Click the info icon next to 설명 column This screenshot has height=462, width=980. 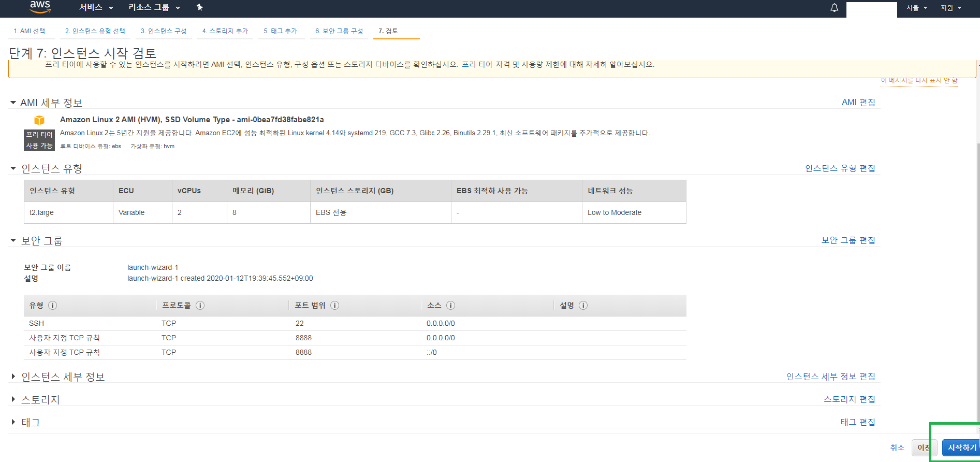pyautogui.click(x=583, y=305)
